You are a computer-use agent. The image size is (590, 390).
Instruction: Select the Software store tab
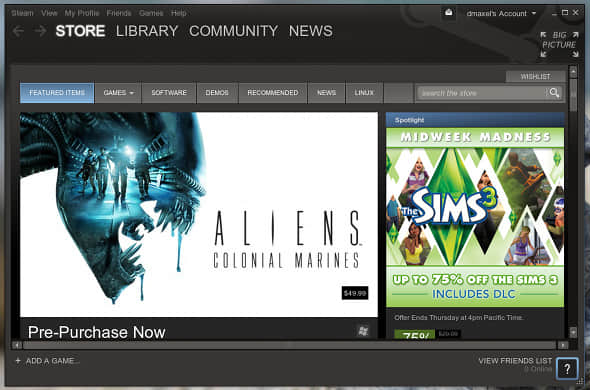click(x=169, y=93)
